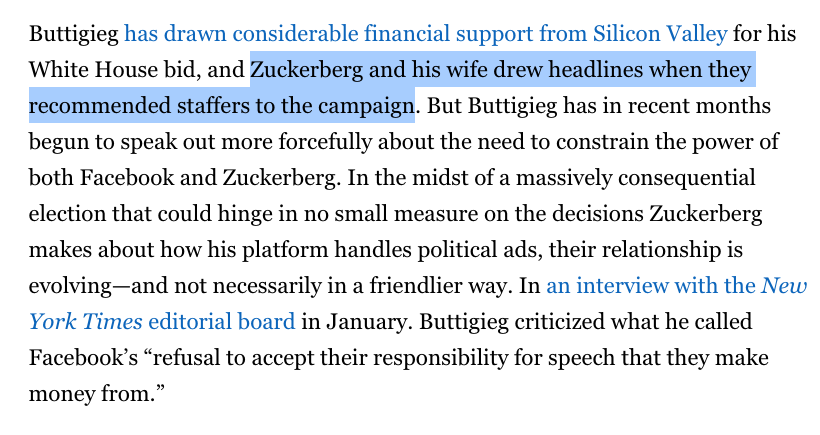Click the phrase "recent months"
The height and width of the screenshot is (435, 820).
[699, 106]
